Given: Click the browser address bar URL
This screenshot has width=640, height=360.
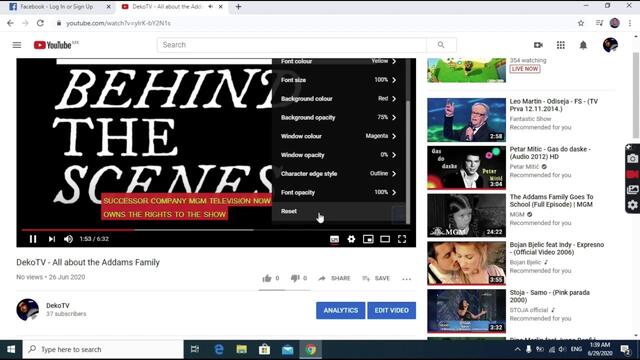Looking at the screenshot, I should (x=118, y=23).
